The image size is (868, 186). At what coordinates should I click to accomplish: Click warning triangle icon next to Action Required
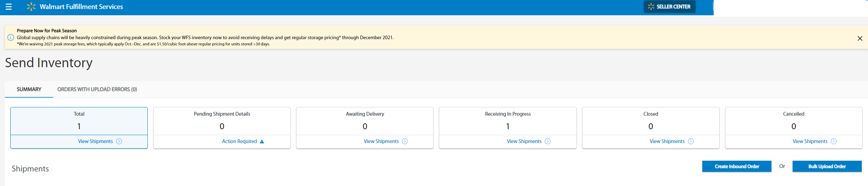[262, 141]
